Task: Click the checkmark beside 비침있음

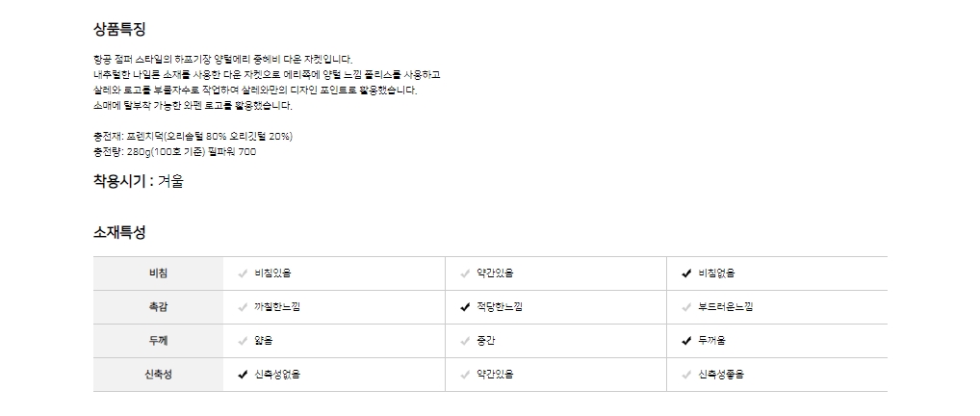Action: (x=243, y=273)
